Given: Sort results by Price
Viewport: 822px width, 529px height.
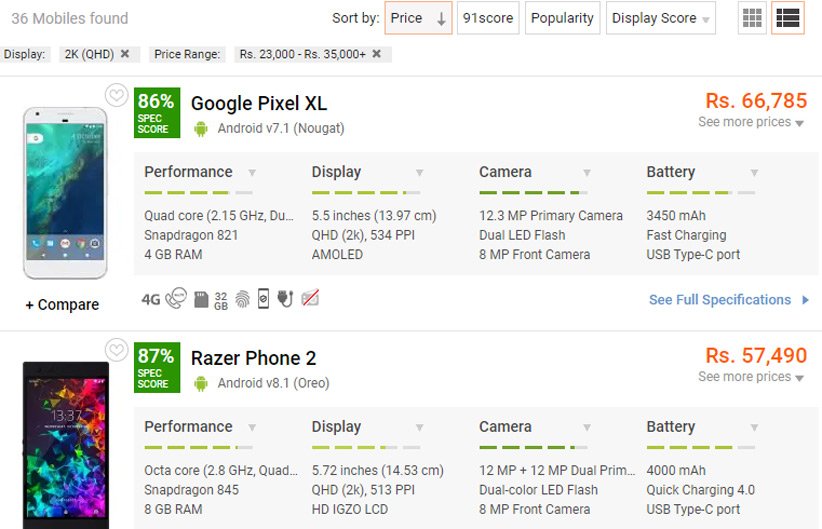Looking at the screenshot, I should click(x=418, y=18).
